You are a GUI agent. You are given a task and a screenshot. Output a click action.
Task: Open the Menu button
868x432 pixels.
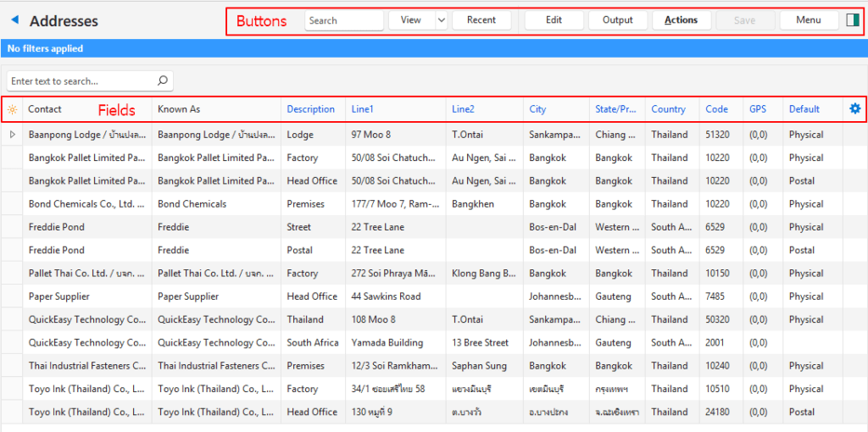pyautogui.click(x=808, y=20)
